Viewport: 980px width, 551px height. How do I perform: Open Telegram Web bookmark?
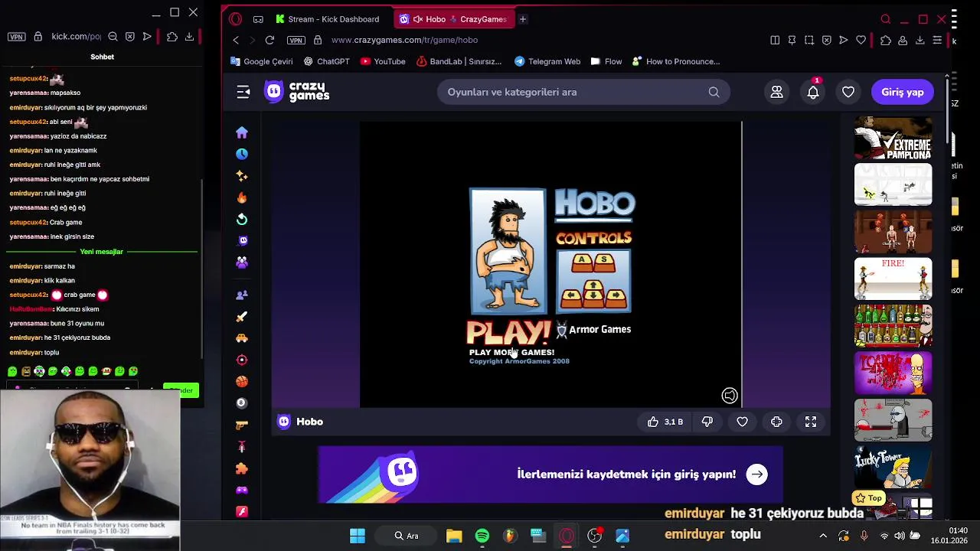point(547,61)
